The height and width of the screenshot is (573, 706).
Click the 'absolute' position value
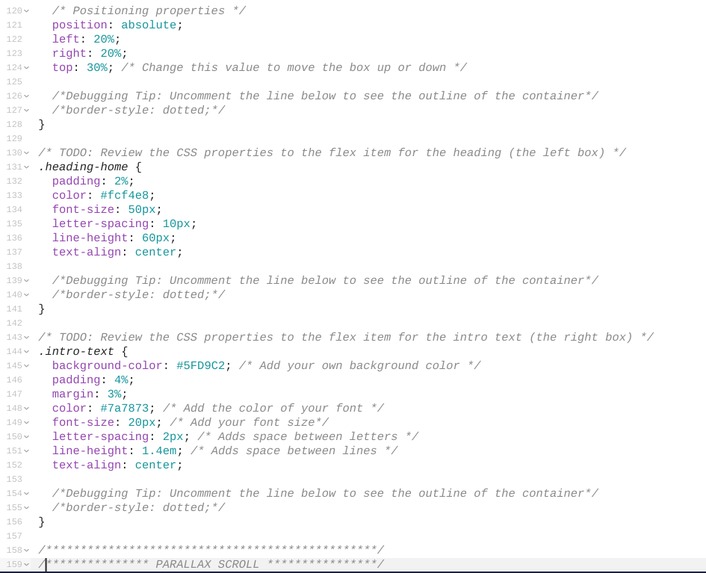149,25
